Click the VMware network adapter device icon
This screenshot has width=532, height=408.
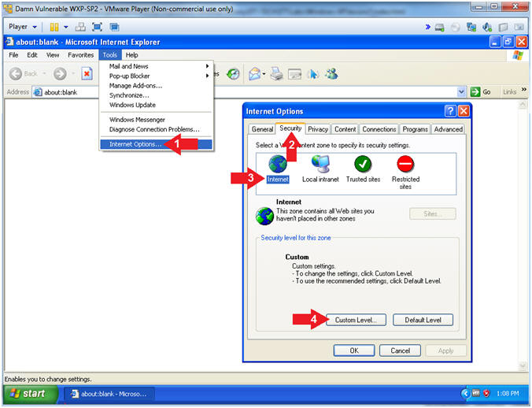pos(471,27)
